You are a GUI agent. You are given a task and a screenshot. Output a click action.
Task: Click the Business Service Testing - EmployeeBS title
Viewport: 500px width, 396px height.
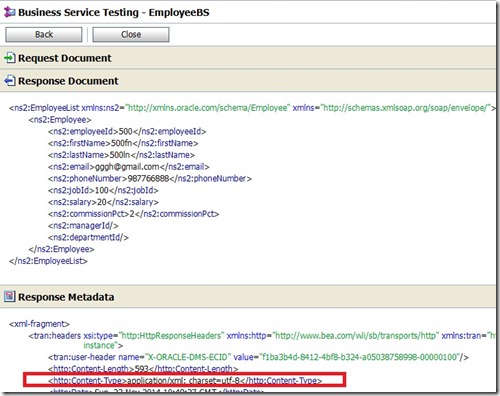point(114,12)
